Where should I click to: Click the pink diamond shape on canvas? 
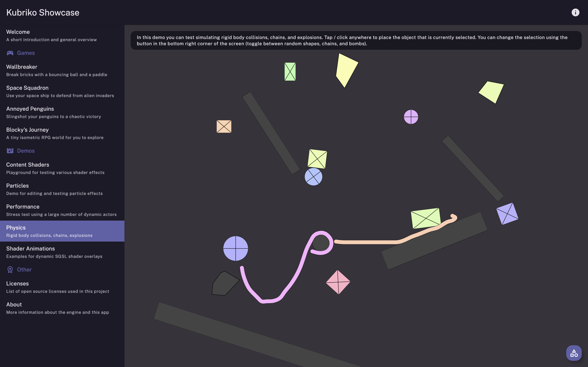(338, 282)
